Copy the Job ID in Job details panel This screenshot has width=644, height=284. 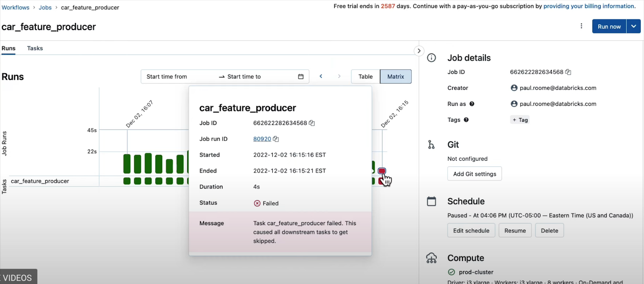pyautogui.click(x=568, y=72)
